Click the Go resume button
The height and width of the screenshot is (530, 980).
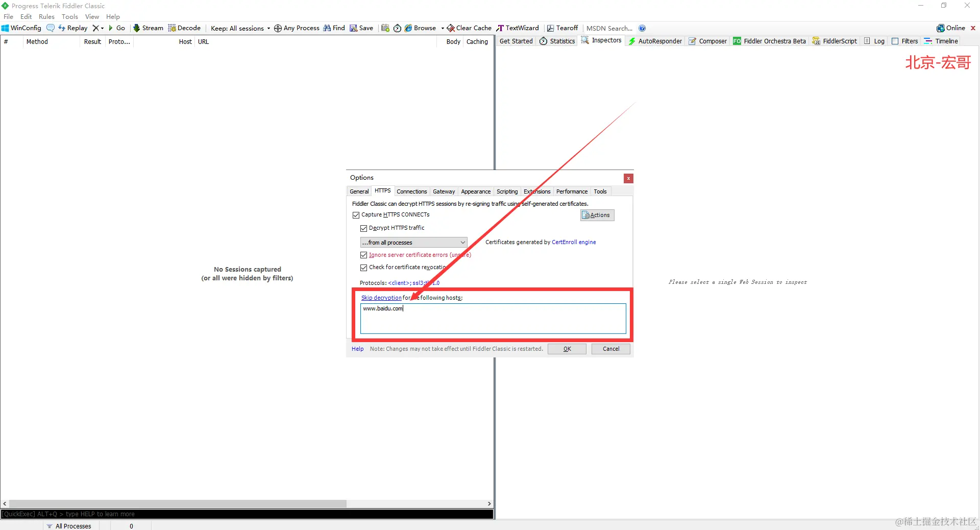click(x=117, y=28)
